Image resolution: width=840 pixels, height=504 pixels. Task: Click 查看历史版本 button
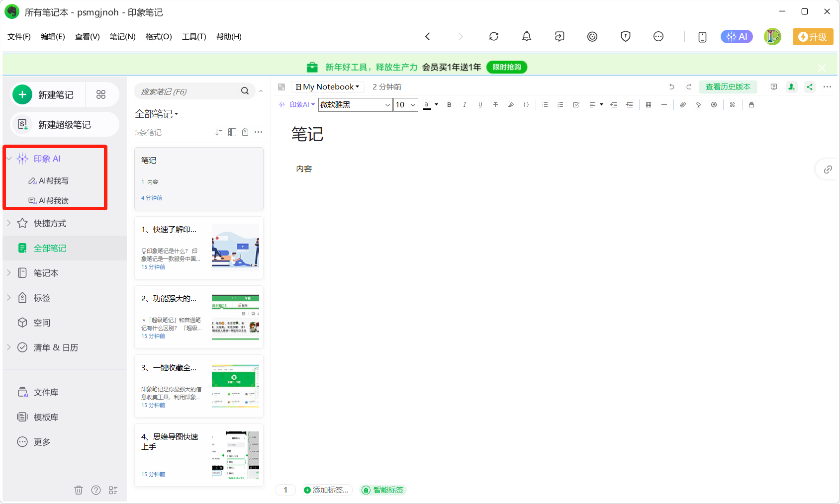(728, 87)
